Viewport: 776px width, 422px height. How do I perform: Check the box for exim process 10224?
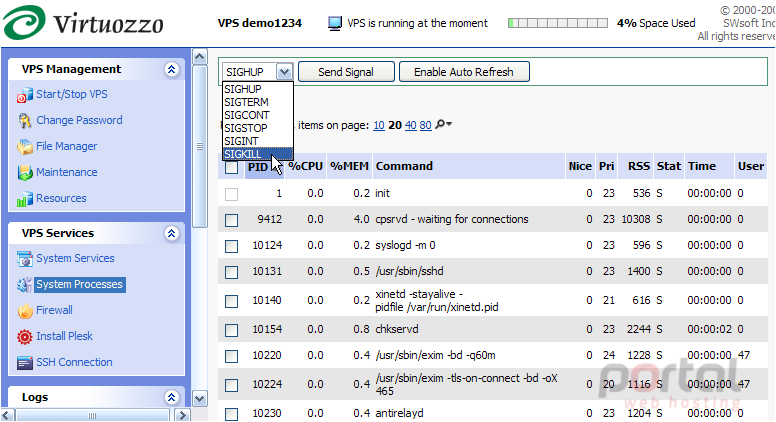(231, 385)
